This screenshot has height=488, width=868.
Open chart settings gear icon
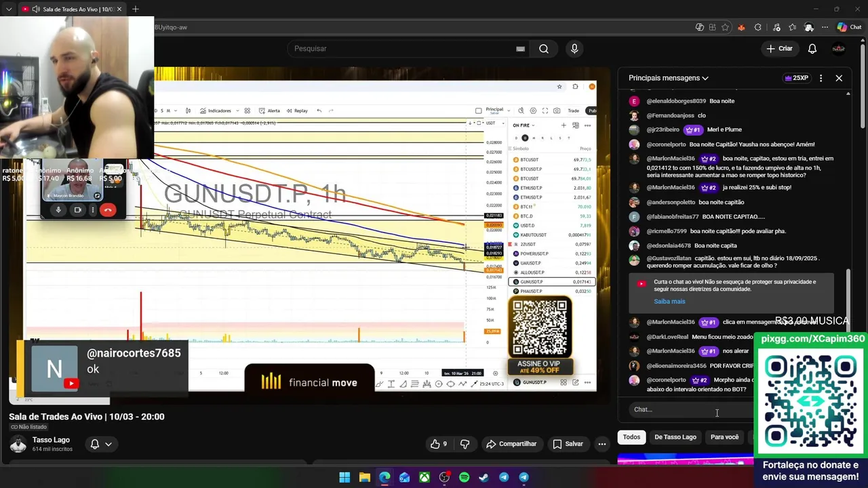533,110
